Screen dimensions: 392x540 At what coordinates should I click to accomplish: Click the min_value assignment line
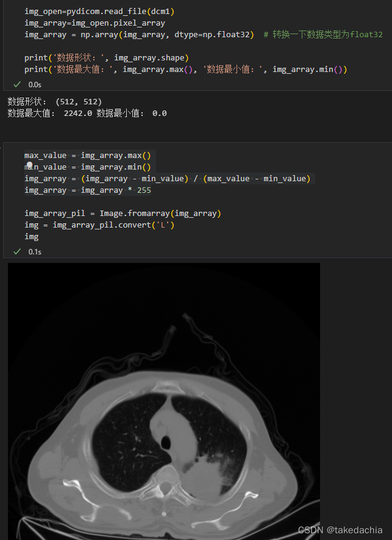[87, 167]
